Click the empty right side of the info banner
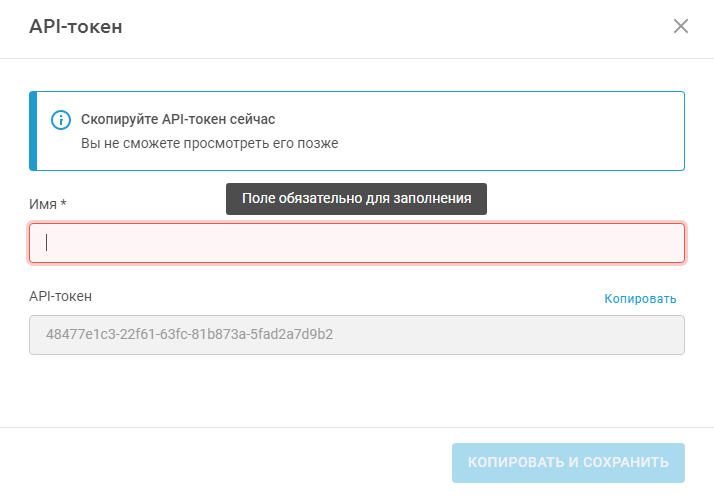714x496 pixels. pos(540,131)
